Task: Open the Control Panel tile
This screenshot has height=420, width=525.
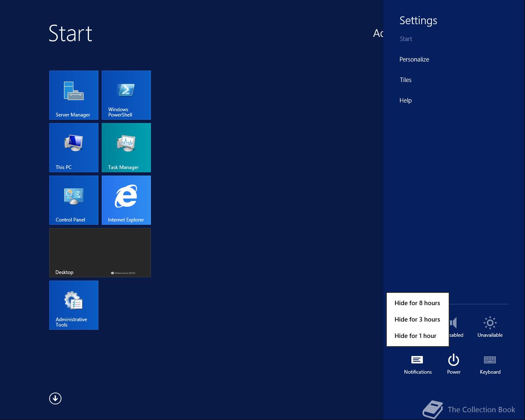Action: 74,200
